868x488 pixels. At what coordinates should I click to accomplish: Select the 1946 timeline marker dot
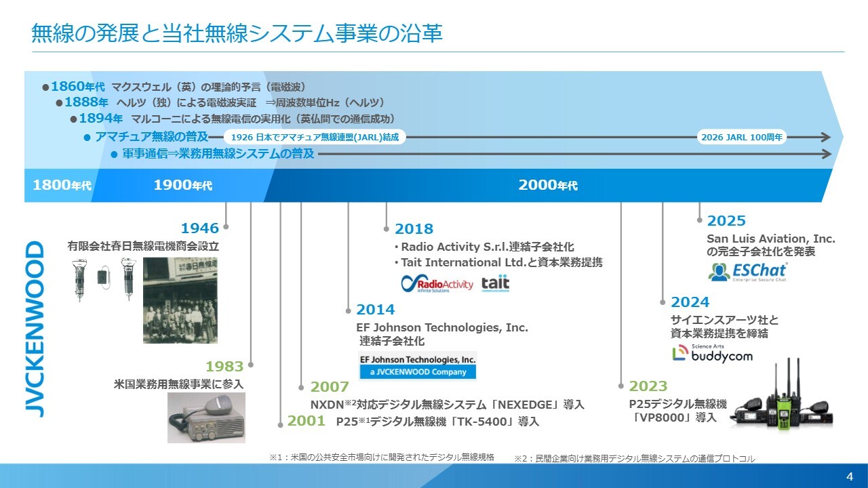226,226
